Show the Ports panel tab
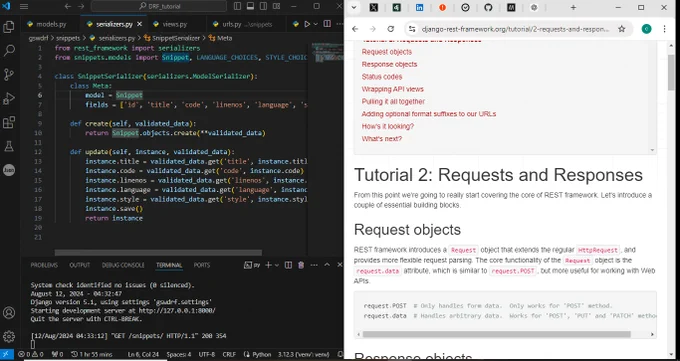The image size is (680, 361). click(x=202, y=265)
